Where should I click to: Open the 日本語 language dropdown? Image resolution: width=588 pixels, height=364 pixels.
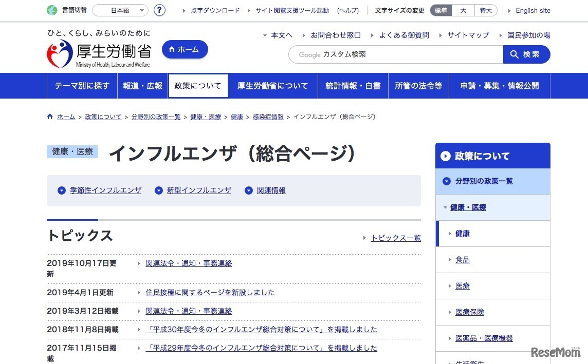click(120, 10)
